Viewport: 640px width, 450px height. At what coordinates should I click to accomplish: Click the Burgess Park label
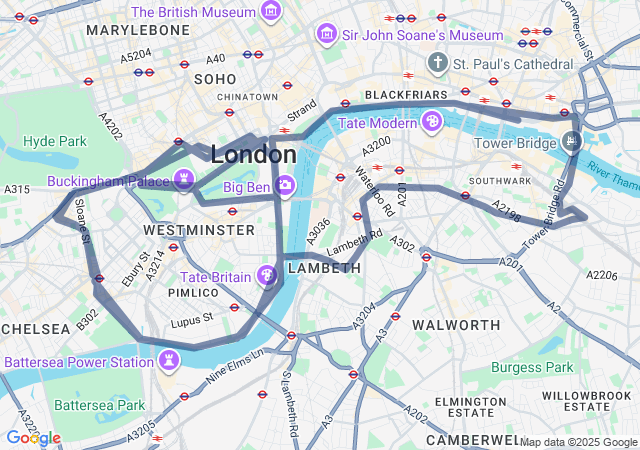tap(532, 368)
